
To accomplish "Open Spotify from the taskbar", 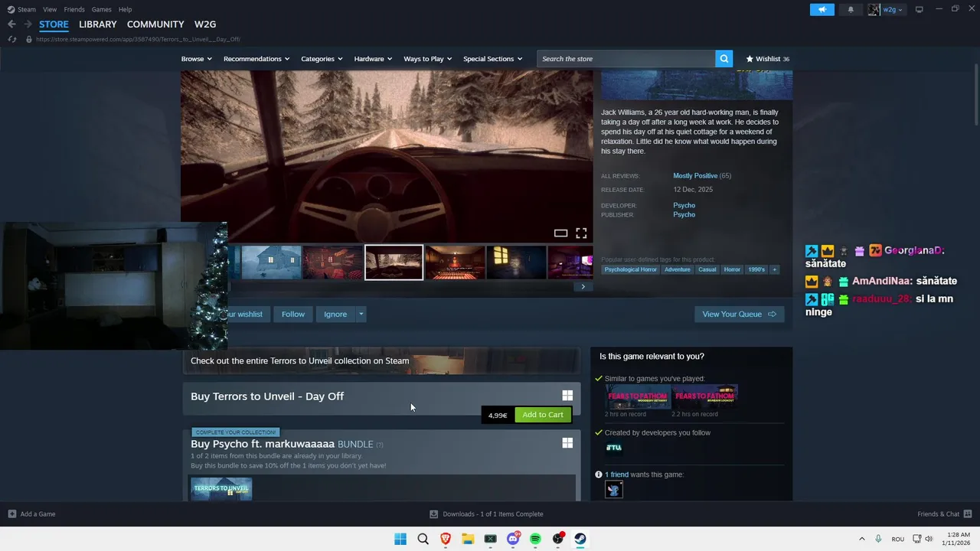I will (x=535, y=539).
